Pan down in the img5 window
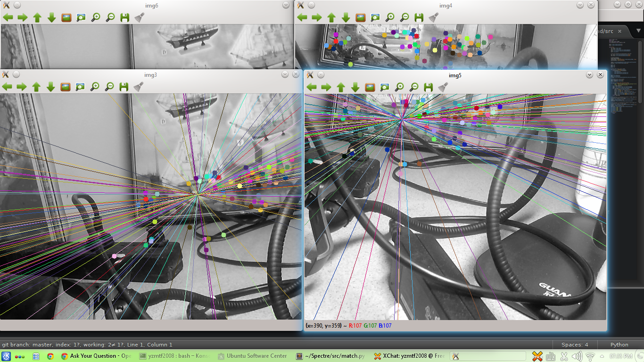The image size is (644, 362). click(355, 87)
